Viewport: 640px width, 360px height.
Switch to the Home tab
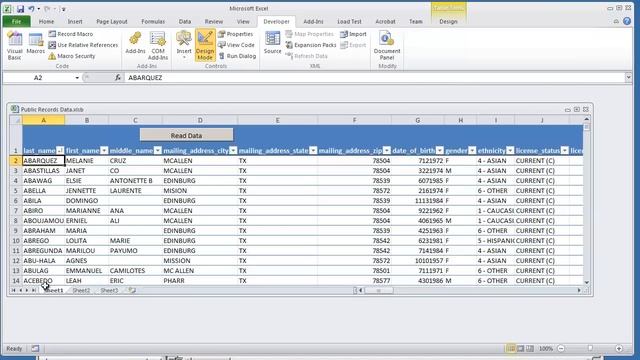pyautogui.click(x=46, y=21)
